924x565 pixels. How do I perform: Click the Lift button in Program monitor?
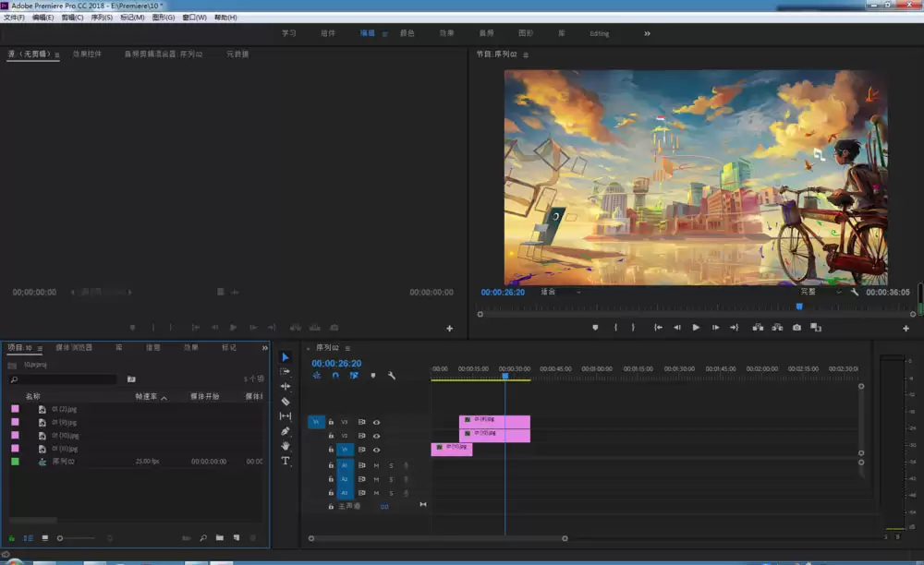click(x=758, y=327)
